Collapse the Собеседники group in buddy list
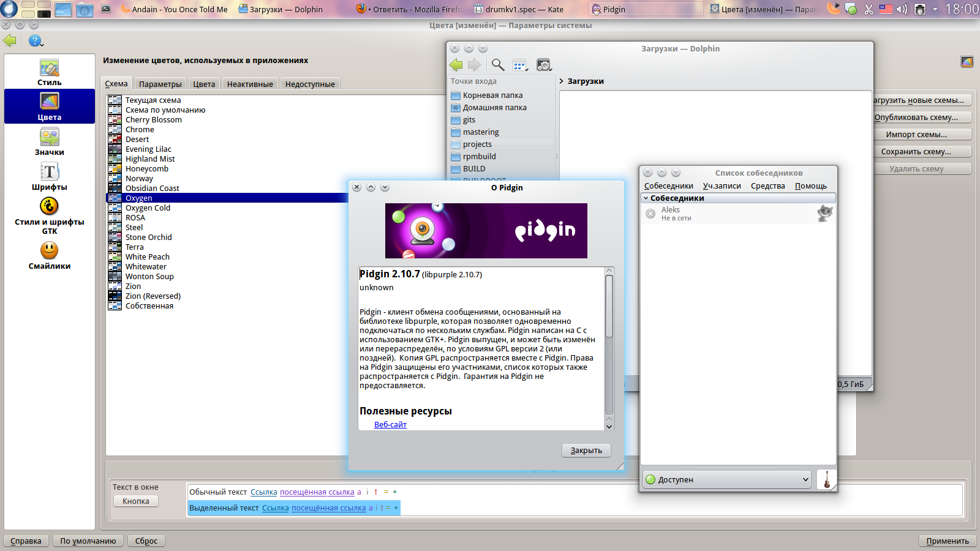Image resolution: width=980 pixels, height=551 pixels. 646,198
